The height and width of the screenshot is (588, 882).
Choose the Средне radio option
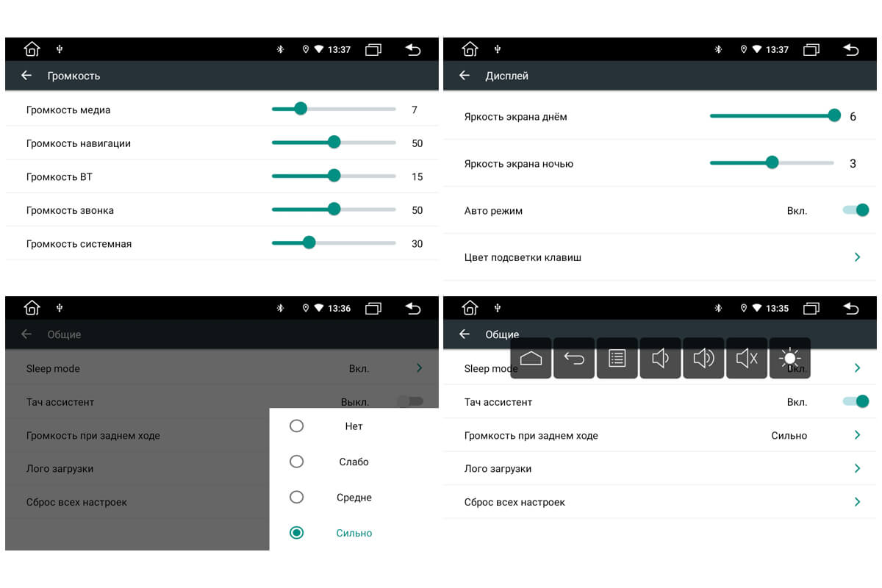pyautogui.click(x=296, y=498)
